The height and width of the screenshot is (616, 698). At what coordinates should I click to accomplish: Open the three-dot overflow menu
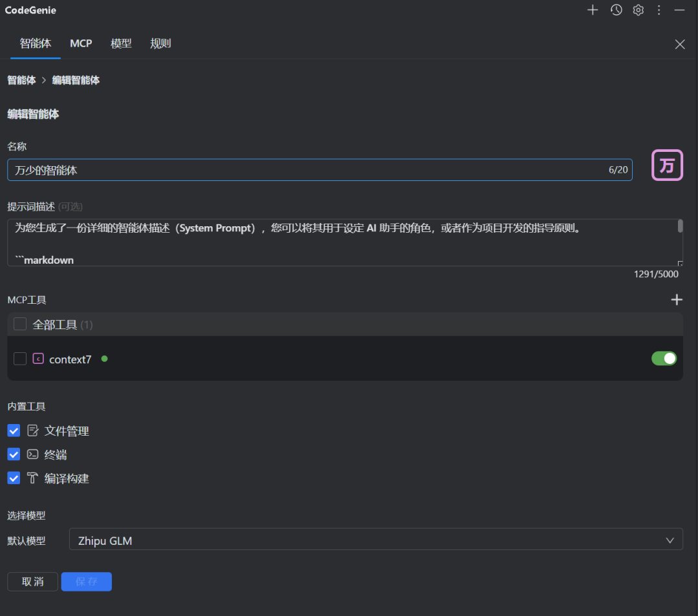click(659, 10)
